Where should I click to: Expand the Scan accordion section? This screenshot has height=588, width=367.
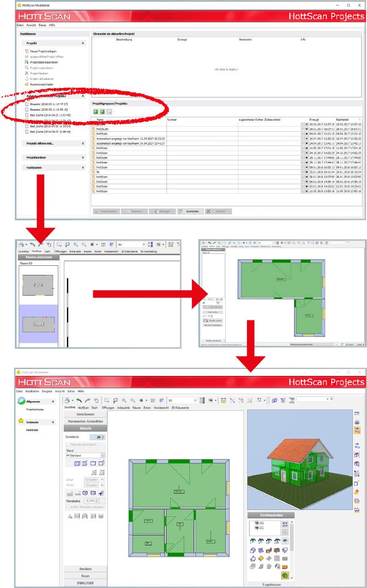[85, 576]
